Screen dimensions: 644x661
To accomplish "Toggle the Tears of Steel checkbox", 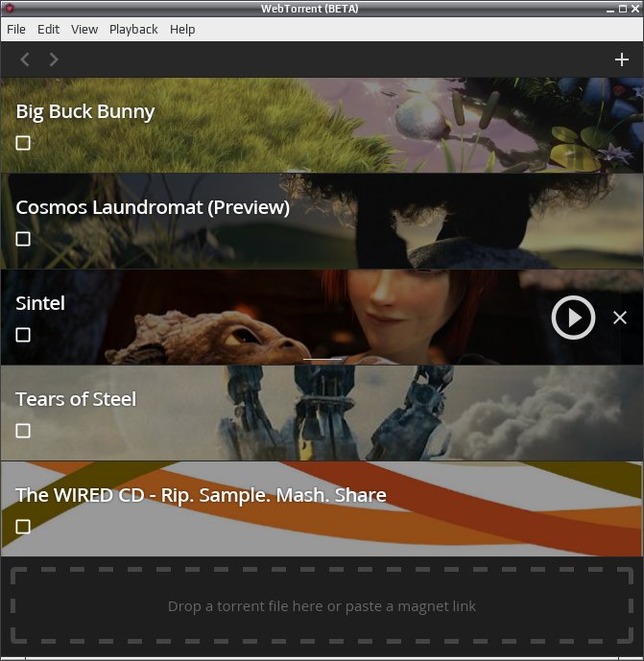I will [x=23, y=431].
